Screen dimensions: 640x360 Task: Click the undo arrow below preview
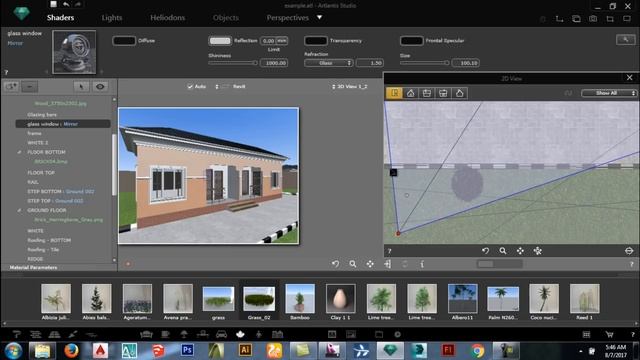point(335,264)
